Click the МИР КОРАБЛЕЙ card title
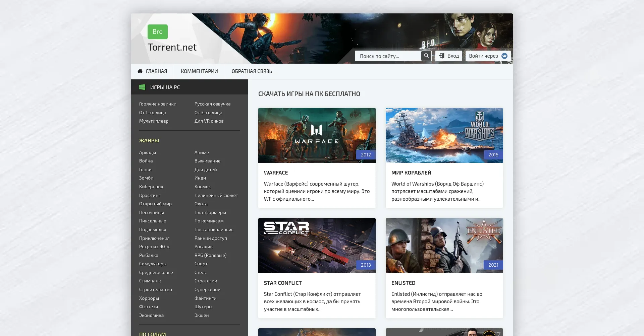The image size is (644, 336). (411, 173)
